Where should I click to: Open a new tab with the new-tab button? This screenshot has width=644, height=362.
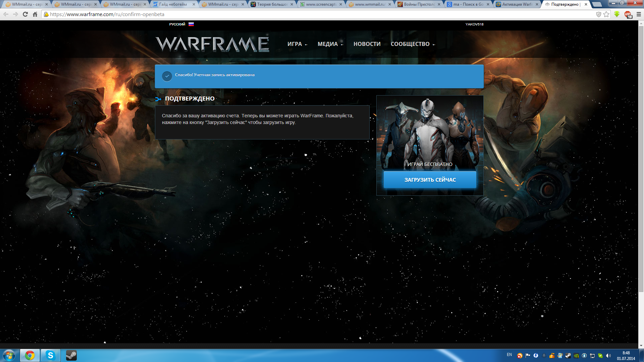coord(597,4)
